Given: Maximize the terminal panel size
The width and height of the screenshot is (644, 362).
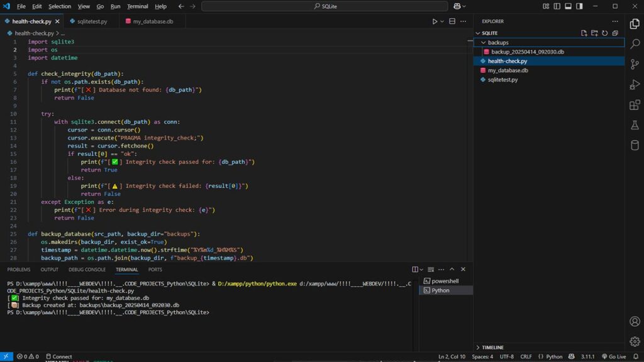Looking at the screenshot, I should point(452,269).
